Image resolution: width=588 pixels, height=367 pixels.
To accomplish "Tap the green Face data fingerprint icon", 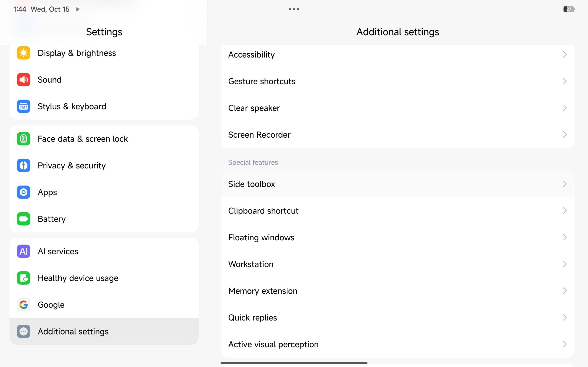I will [23, 139].
